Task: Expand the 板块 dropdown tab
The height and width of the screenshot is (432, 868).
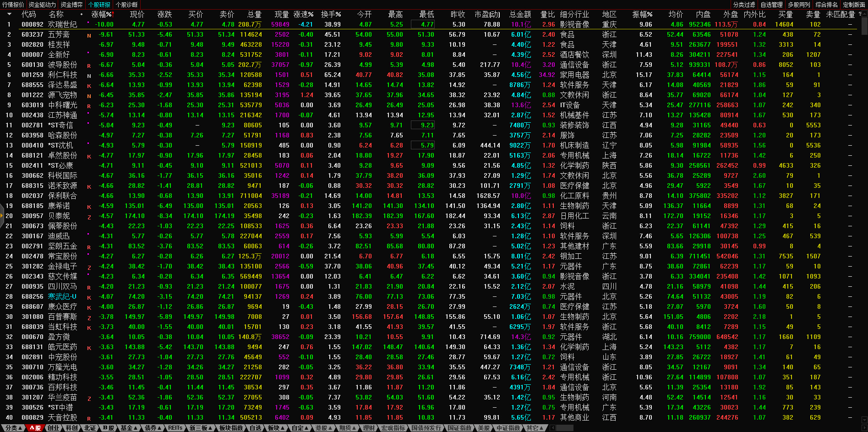Action: tap(276, 428)
